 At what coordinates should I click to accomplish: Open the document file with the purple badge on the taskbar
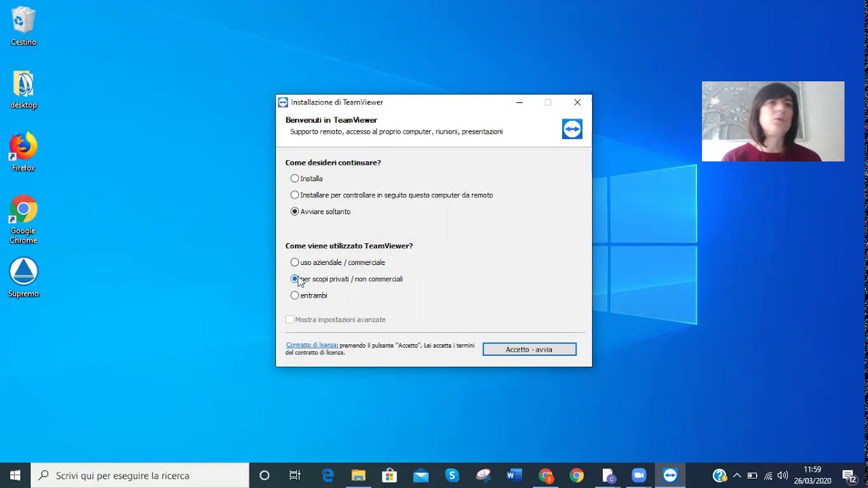[608, 475]
